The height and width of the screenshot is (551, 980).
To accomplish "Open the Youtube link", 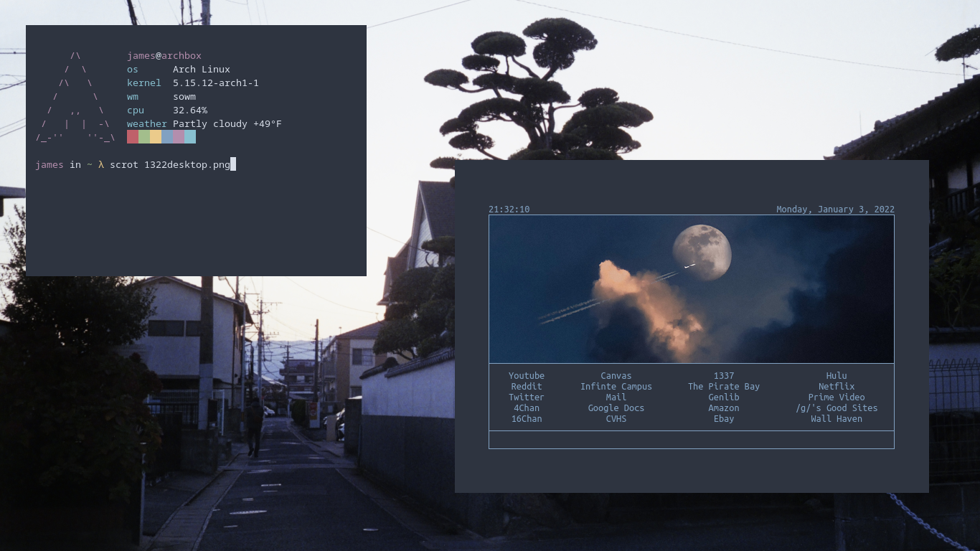I will pyautogui.click(x=526, y=375).
